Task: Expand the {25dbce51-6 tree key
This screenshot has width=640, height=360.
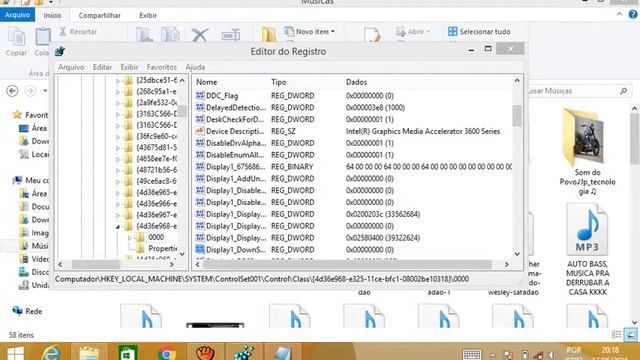Action: pos(118,80)
